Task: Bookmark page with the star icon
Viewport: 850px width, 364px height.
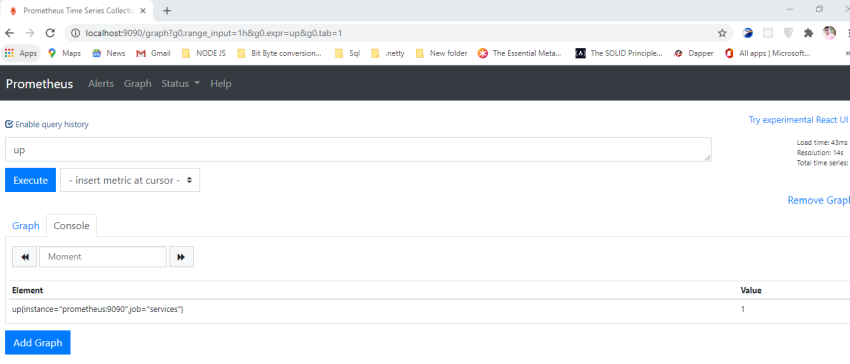Action: click(x=722, y=33)
